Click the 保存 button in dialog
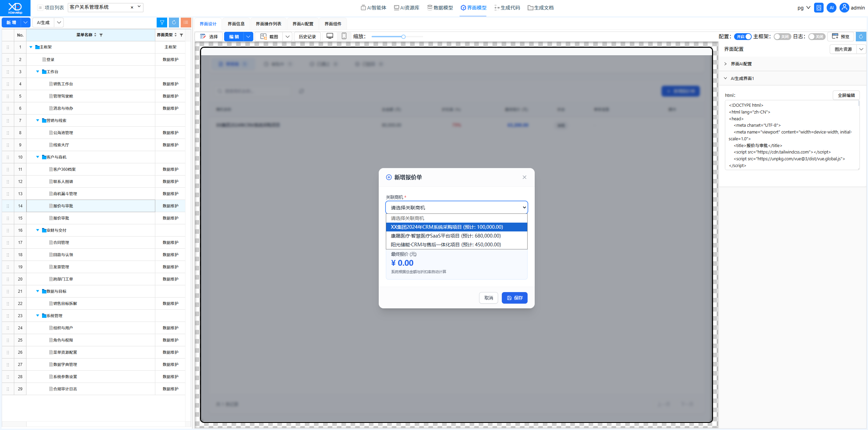Viewport: 868px width, 430px height. click(x=514, y=298)
